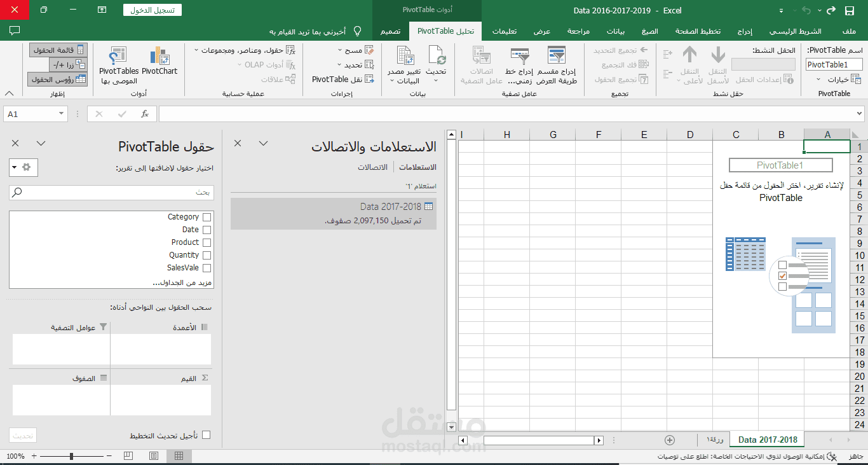
Task: Click the PivotTable name field
Action: (x=834, y=65)
